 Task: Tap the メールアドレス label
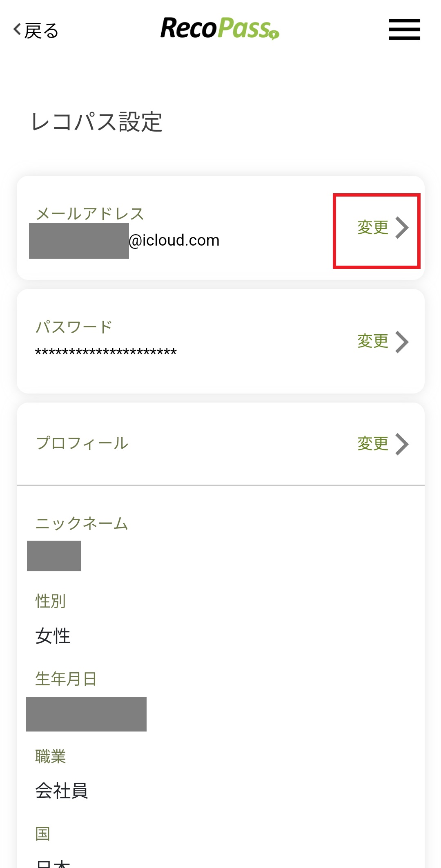(x=90, y=214)
